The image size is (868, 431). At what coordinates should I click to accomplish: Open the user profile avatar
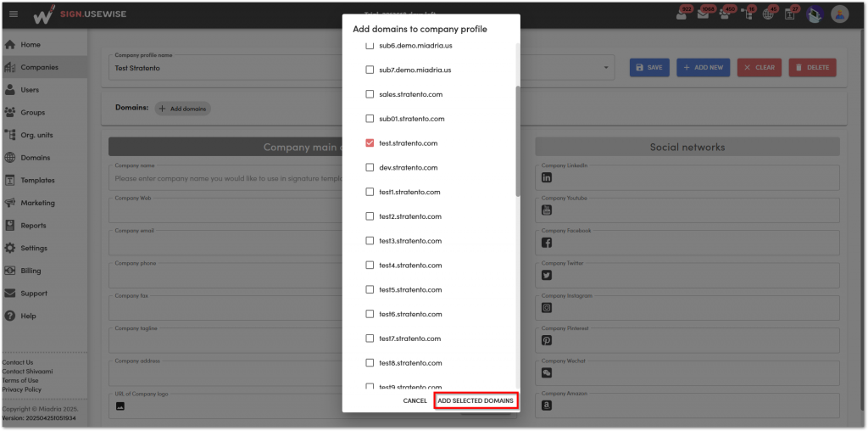click(840, 14)
